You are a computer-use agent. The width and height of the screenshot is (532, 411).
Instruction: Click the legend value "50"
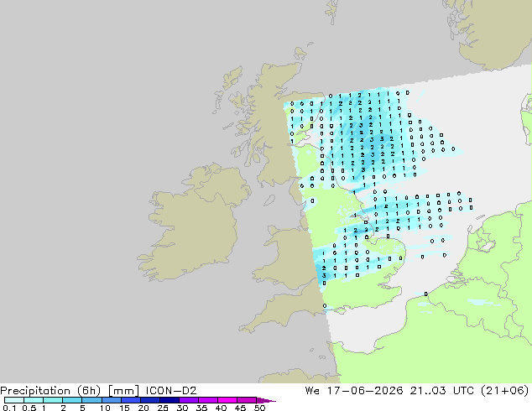pyautogui.click(x=259, y=408)
